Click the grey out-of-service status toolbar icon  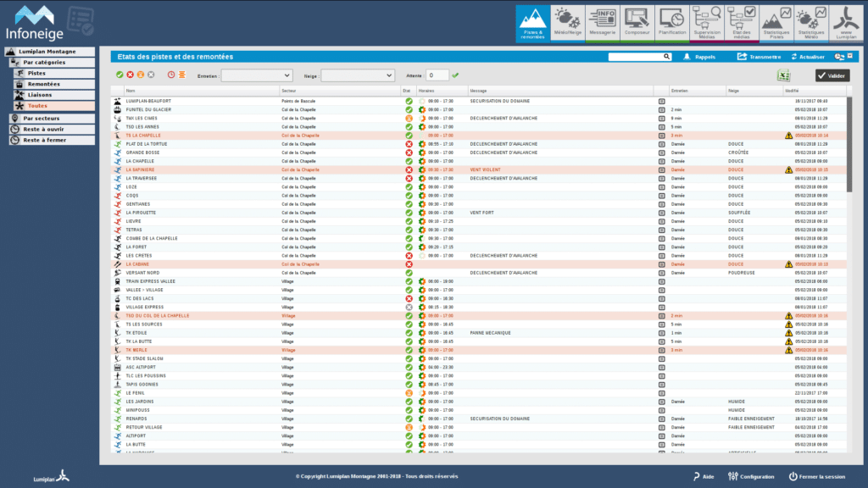[151, 75]
